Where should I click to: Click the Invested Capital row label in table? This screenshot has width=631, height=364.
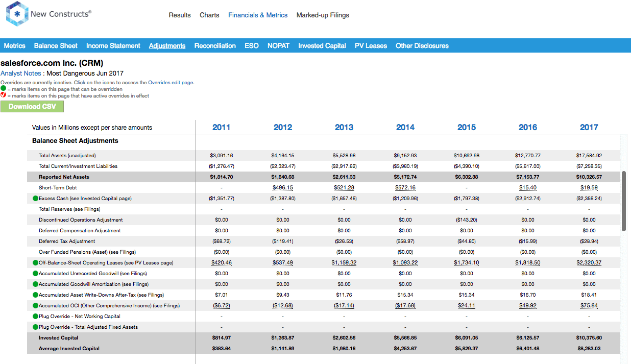58,338
